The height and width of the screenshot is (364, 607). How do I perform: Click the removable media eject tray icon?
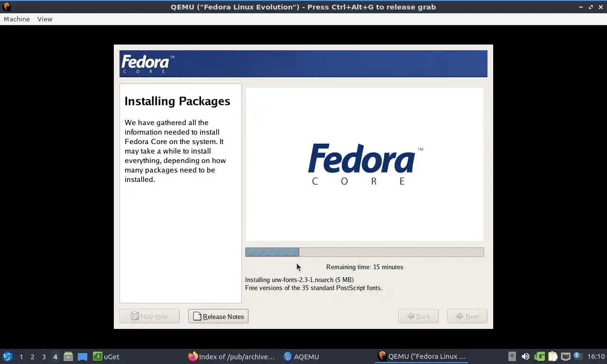[x=512, y=356]
